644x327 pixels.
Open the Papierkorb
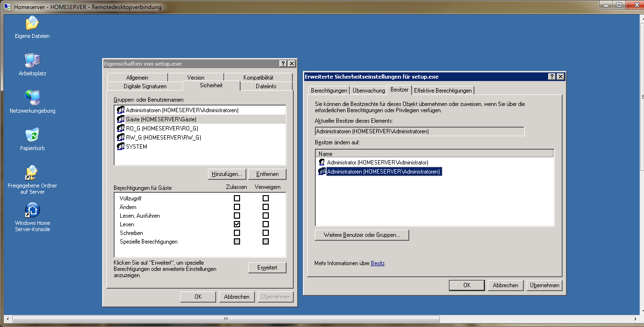tap(32, 138)
